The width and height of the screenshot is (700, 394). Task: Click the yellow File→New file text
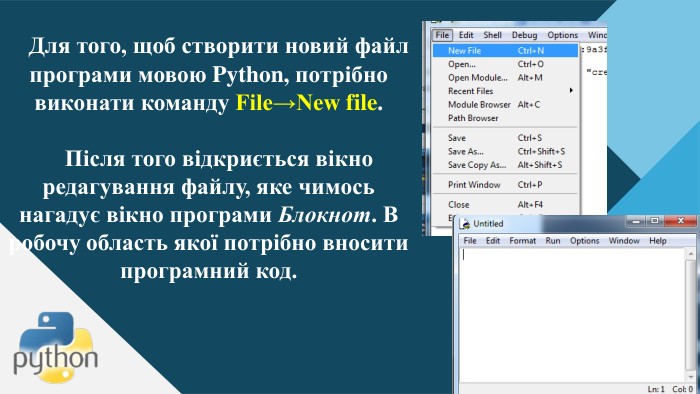[x=307, y=103]
